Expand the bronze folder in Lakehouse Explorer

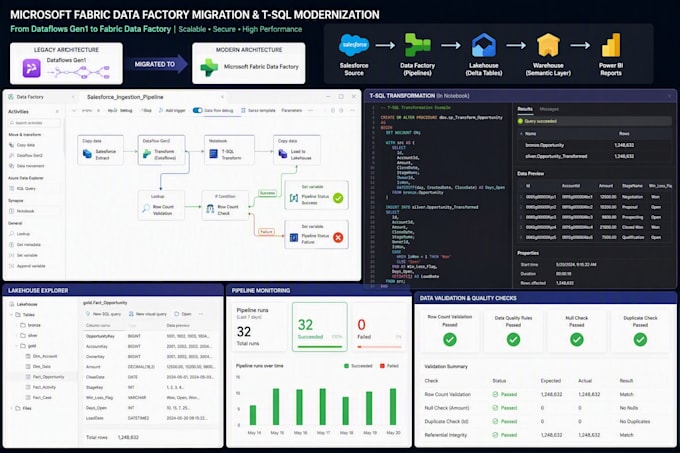click(17, 325)
